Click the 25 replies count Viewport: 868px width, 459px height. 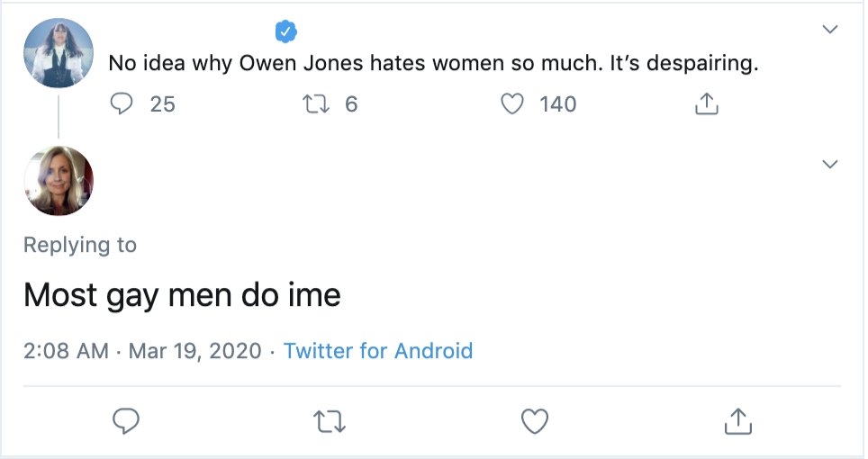coord(162,104)
